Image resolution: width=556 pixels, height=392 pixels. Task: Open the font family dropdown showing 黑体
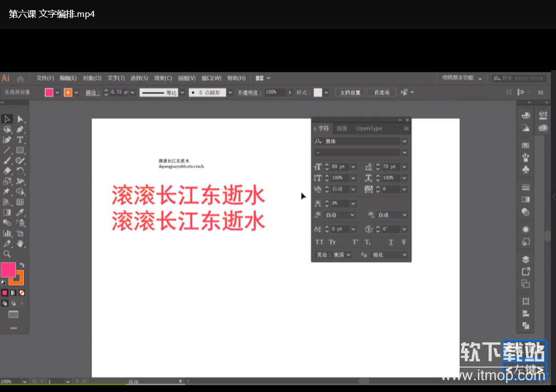pyautogui.click(x=404, y=141)
